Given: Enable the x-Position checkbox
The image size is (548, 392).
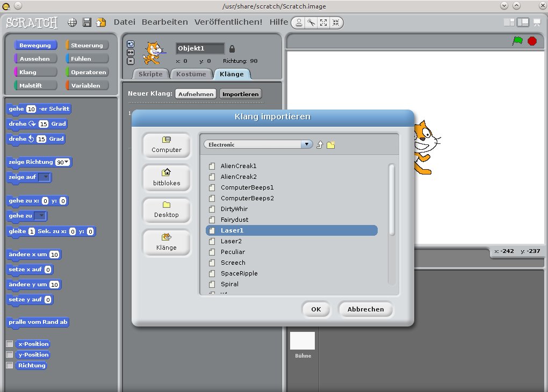Looking at the screenshot, I should 9,344.
